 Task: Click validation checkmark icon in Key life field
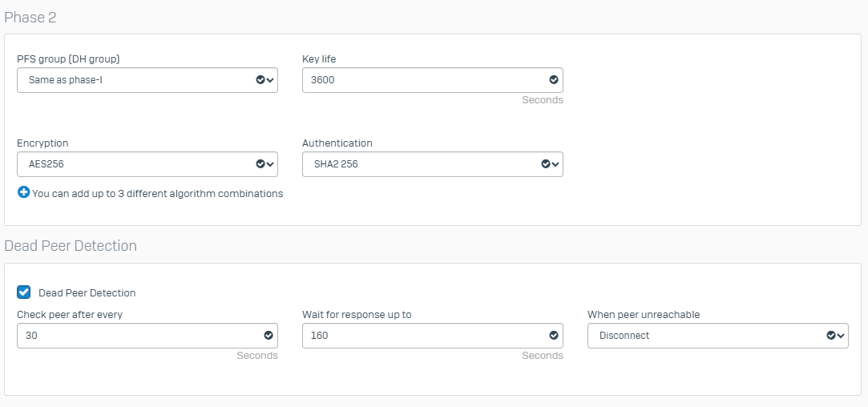tap(553, 80)
